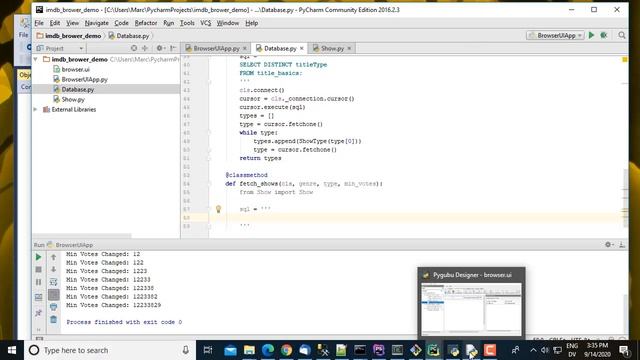Click the BrowserUIApp Run panel tab
The height and width of the screenshot is (360, 640).
pyautogui.click(x=70, y=245)
